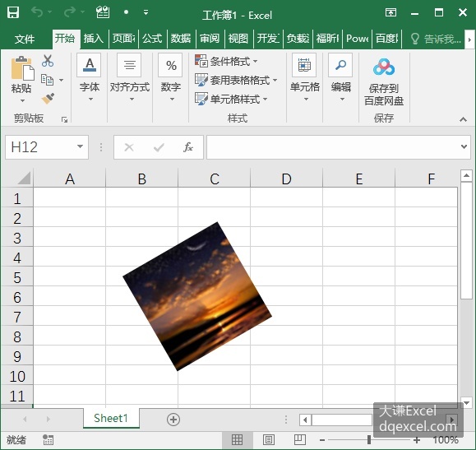Click the Select All corner triangle

(25, 178)
